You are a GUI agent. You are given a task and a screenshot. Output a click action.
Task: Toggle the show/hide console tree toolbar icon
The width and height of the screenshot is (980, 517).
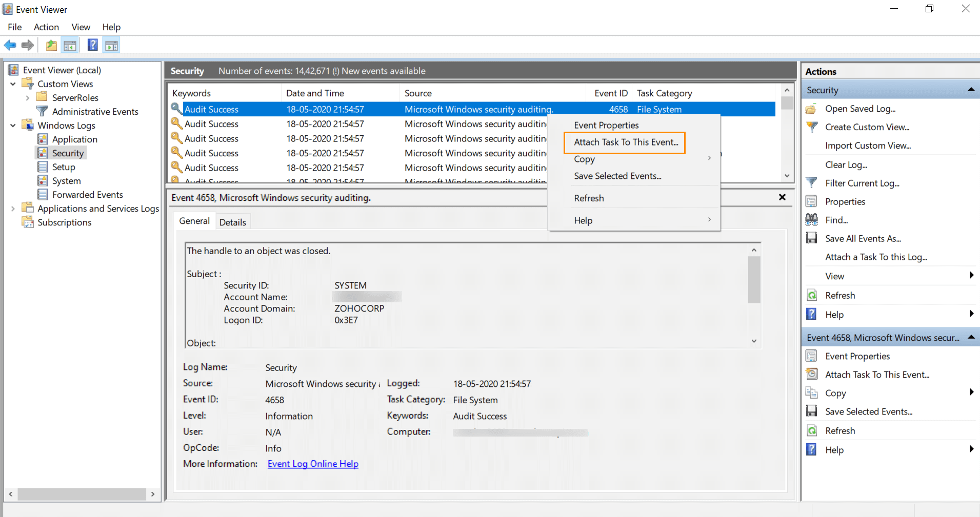[x=70, y=45]
